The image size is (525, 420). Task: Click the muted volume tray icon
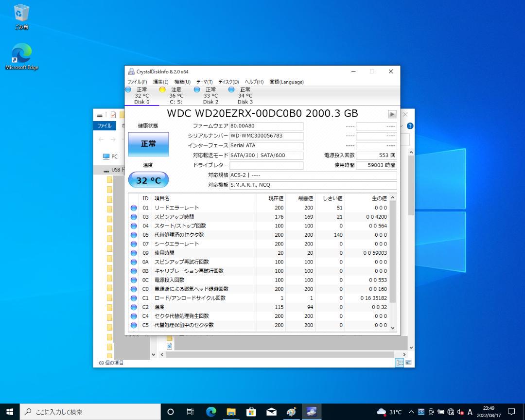click(x=460, y=412)
